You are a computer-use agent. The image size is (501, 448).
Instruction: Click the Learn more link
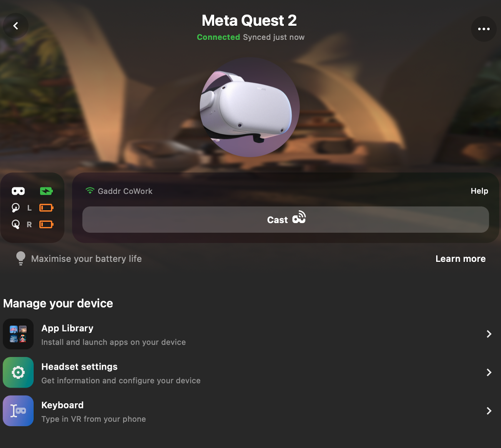[461, 259]
